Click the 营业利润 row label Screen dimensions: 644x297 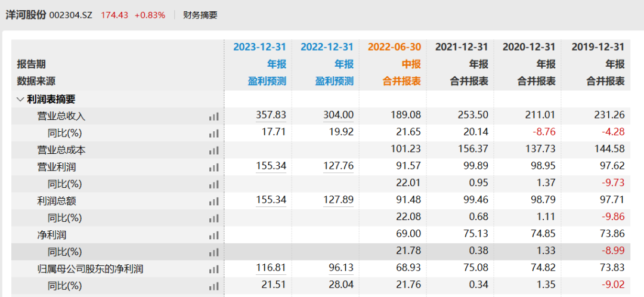56,167
